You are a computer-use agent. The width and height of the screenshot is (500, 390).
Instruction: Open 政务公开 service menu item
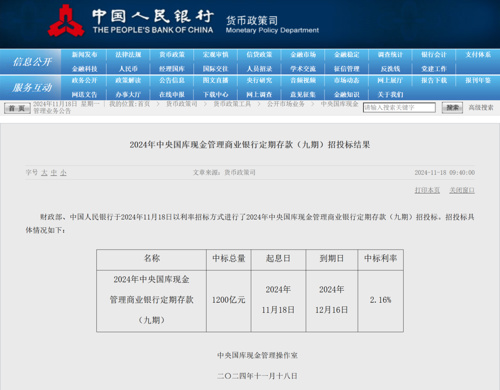[84, 80]
